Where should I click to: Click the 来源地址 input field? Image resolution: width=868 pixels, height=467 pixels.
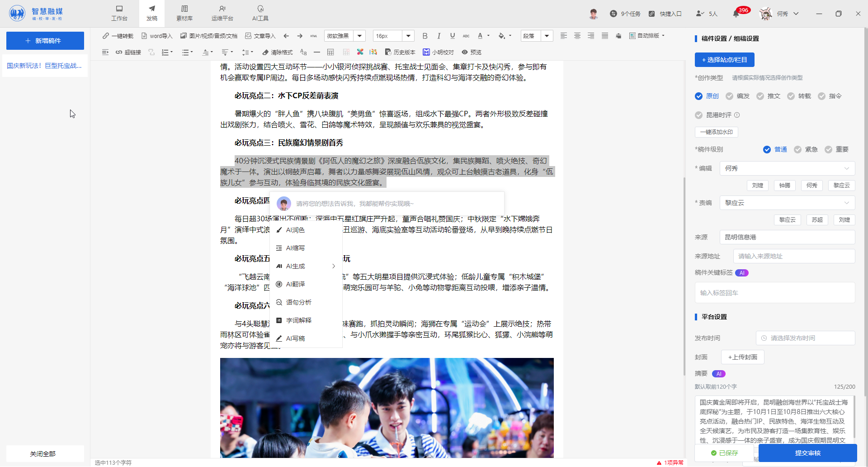pyautogui.click(x=793, y=256)
